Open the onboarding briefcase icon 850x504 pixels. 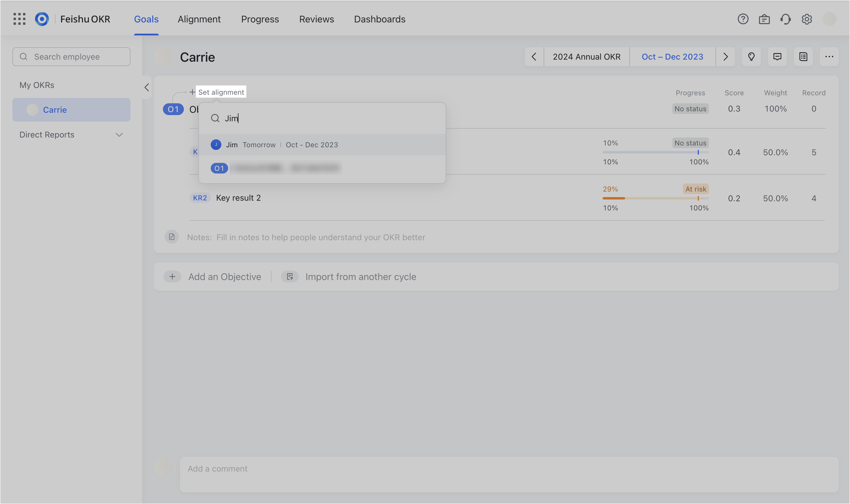tap(764, 19)
